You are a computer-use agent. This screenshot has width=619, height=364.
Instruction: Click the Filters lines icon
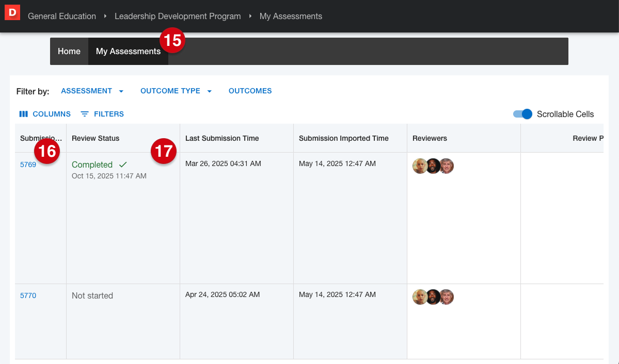(85, 114)
